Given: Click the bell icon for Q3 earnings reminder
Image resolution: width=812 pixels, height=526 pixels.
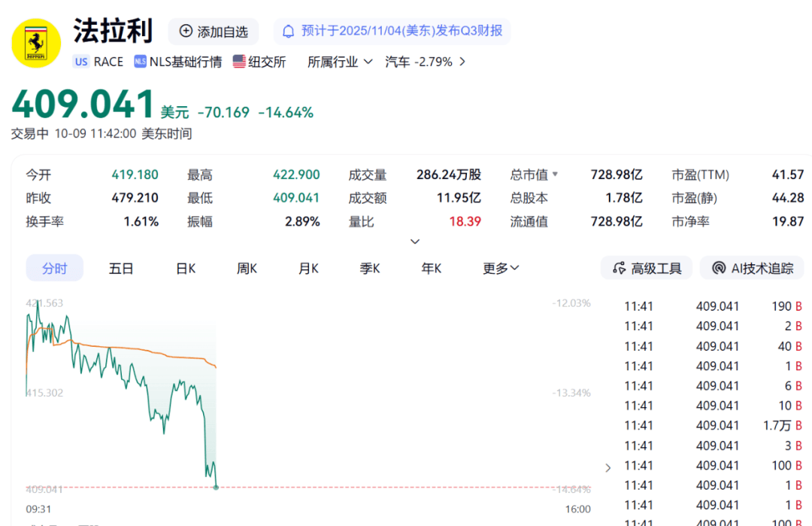Looking at the screenshot, I should pos(288,32).
